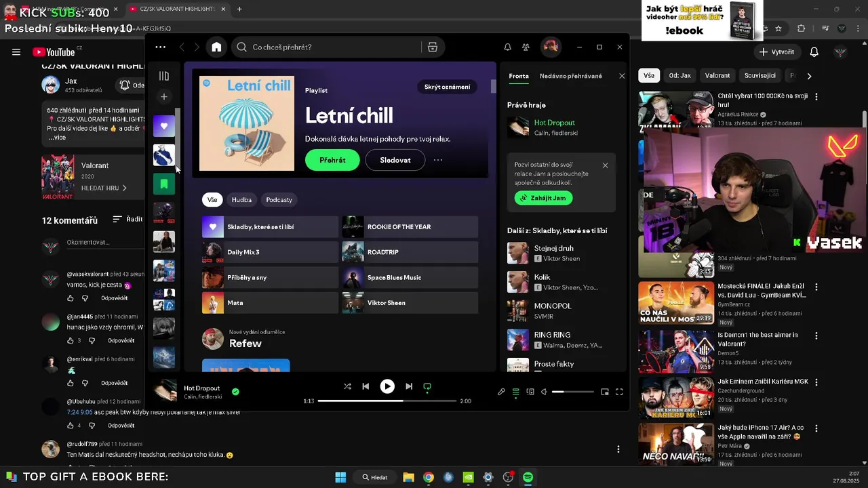Click Sledovat button

[395, 160]
